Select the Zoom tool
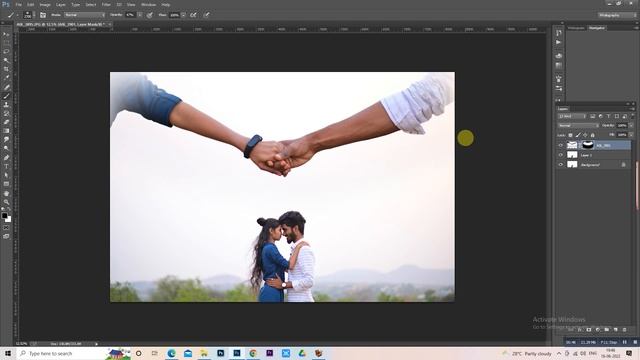This screenshot has height=360, width=640. (6, 202)
